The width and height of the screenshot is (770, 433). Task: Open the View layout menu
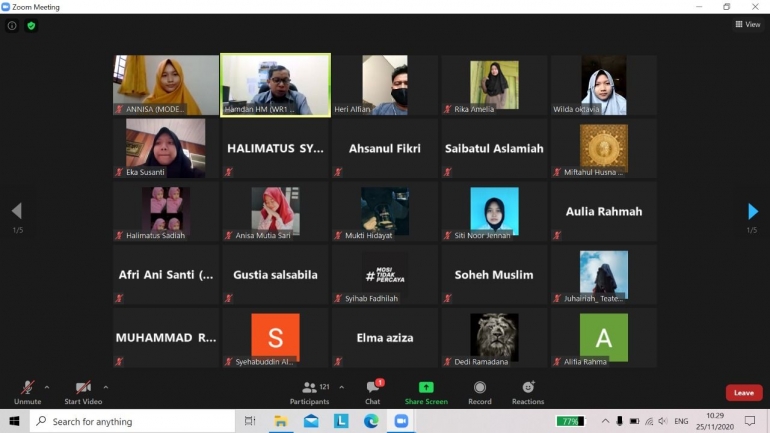pos(748,25)
